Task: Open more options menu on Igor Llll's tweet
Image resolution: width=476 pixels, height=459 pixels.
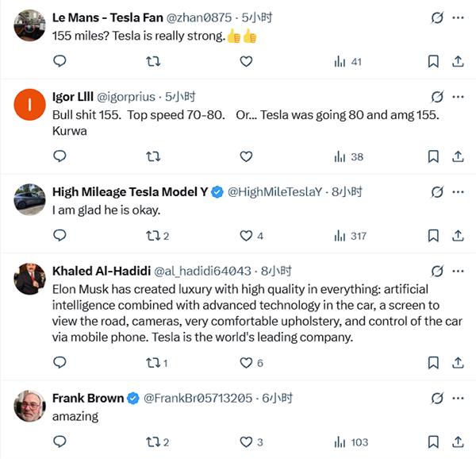Action: (x=458, y=97)
